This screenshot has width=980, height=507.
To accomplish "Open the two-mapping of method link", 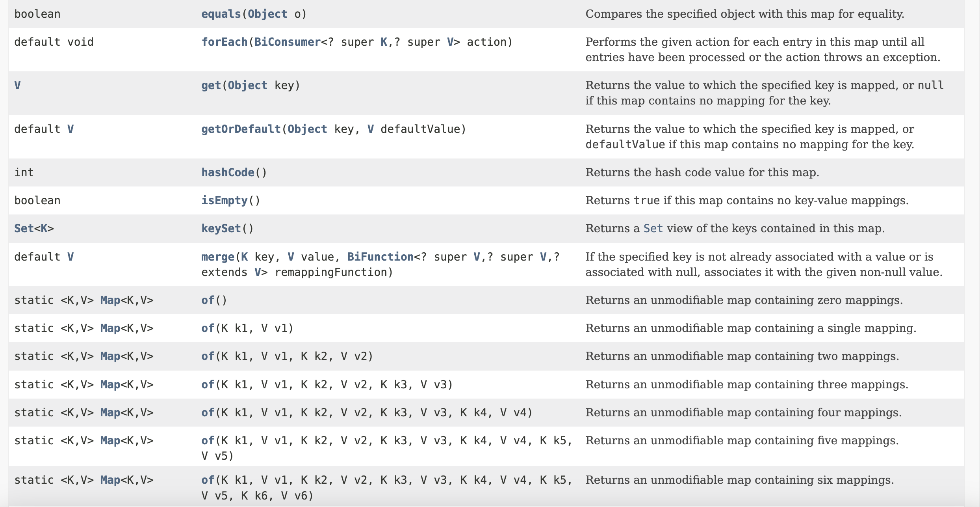I will point(208,356).
